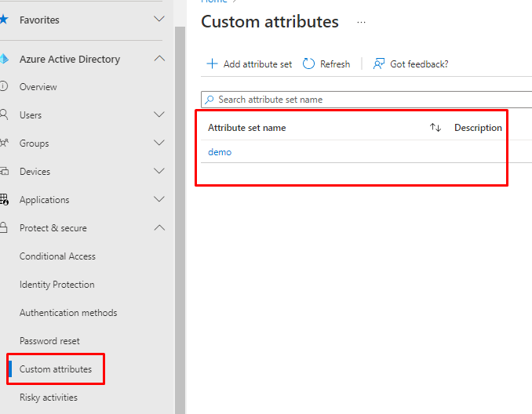Open Conditional Access in sidebar
Screen dimensions: 532x414
57,256
